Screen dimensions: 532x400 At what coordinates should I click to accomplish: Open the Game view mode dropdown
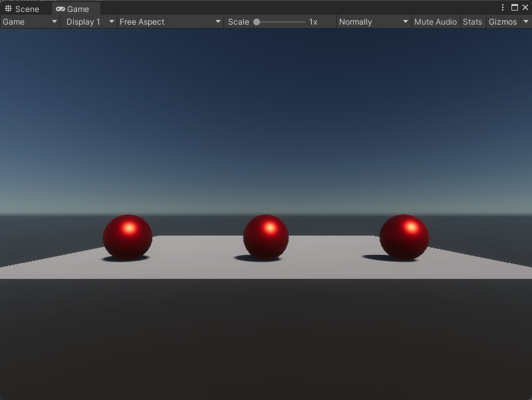tap(28, 21)
